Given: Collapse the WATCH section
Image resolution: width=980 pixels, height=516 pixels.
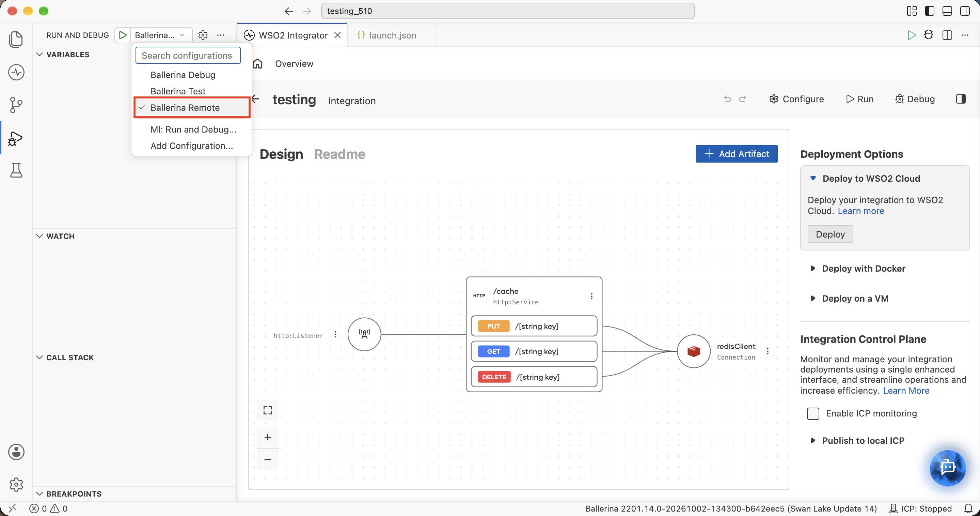Looking at the screenshot, I should (39, 236).
